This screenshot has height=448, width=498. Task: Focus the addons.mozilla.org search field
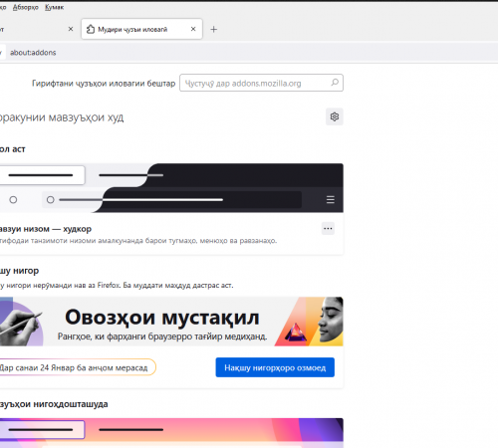[x=261, y=83]
